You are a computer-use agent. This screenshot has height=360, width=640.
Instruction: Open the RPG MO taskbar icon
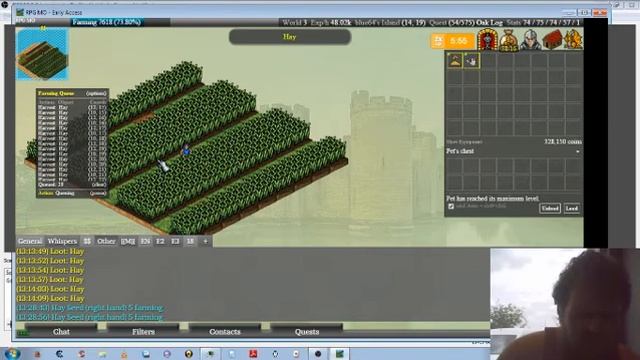(339, 353)
